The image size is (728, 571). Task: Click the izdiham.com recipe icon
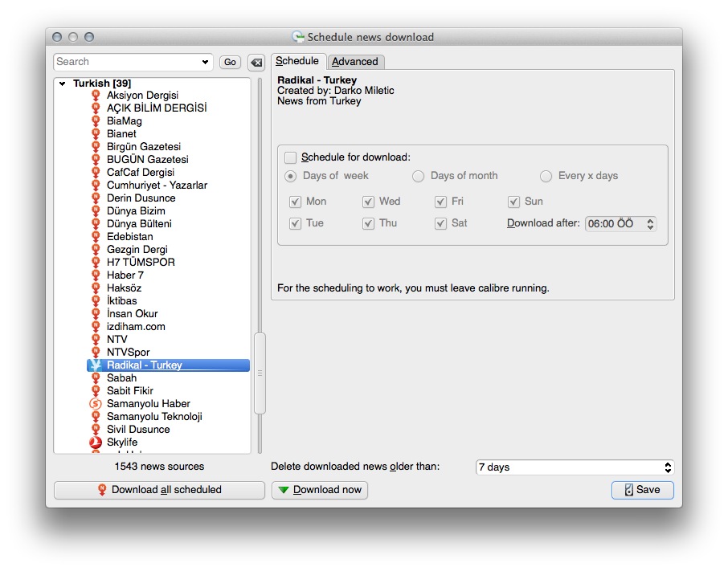pyautogui.click(x=96, y=327)
